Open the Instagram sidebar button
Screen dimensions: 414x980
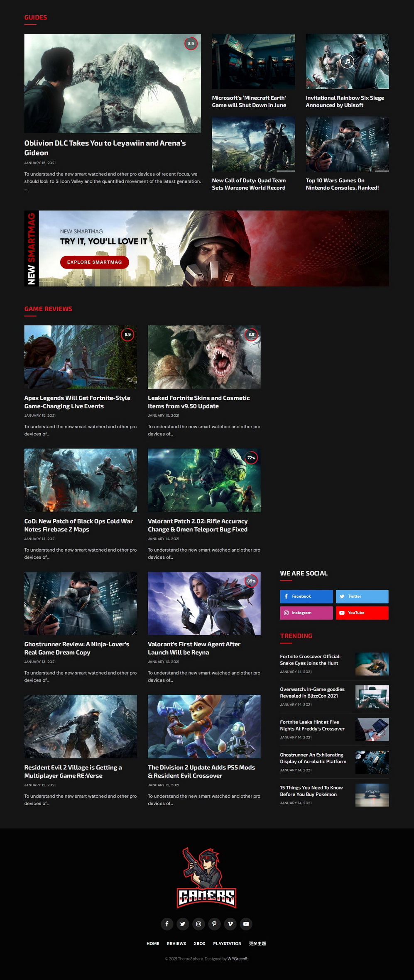(x=306, y=613)
